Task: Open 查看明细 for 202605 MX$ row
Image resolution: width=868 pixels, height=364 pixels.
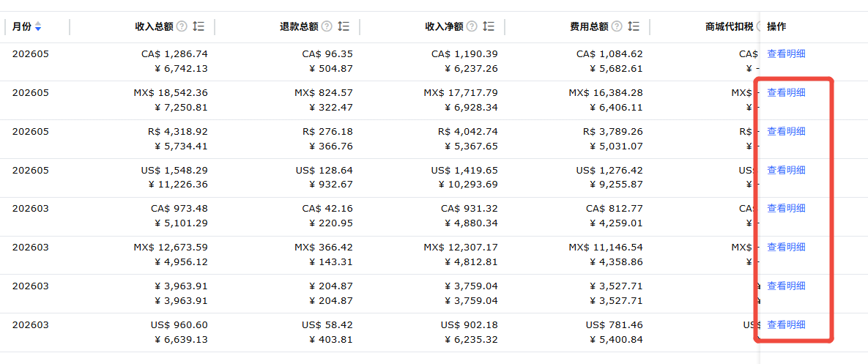Action: [x=786, y=92]
